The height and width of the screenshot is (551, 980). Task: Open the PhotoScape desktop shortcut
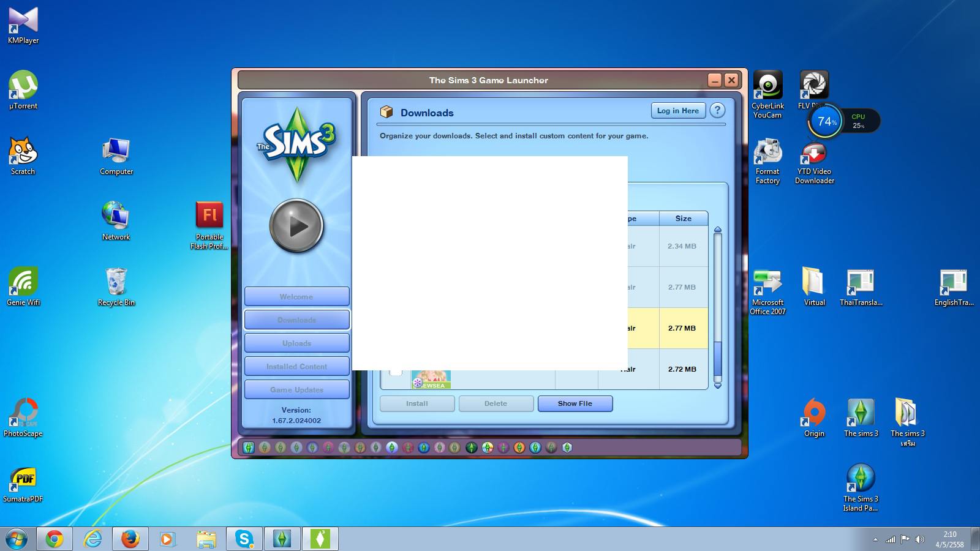23,418
